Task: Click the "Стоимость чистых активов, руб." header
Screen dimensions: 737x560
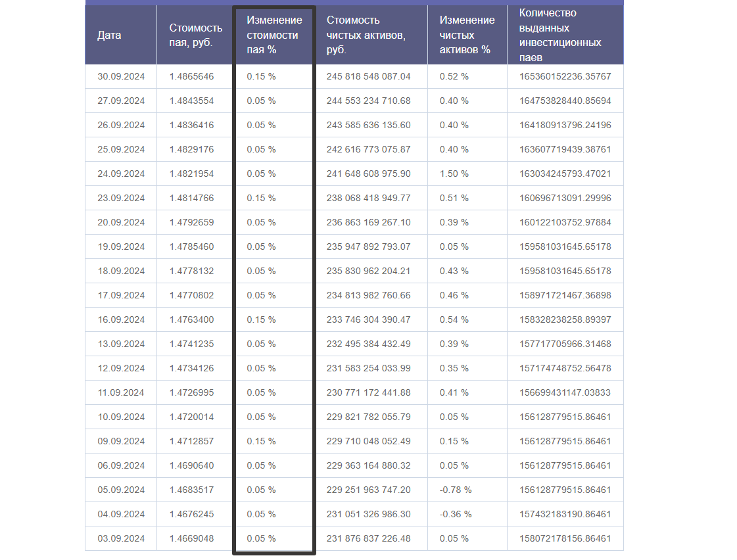Action: point(366,35)
